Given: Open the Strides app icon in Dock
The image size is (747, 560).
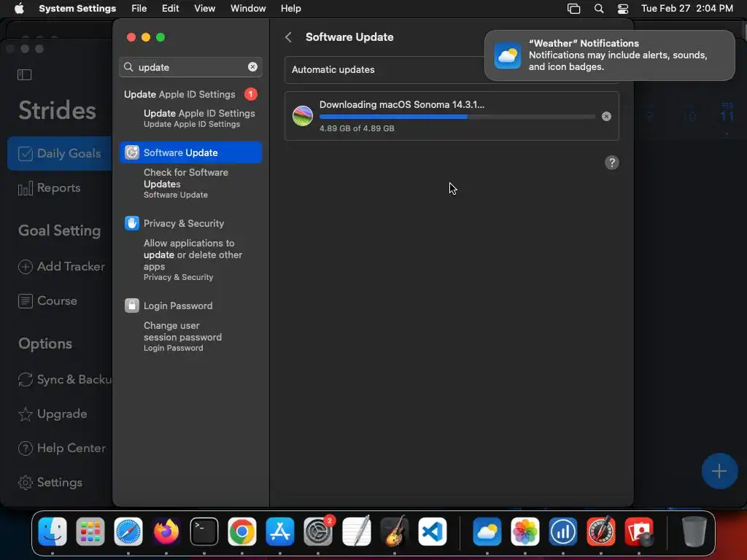Looking at the screenshot, I should 562,532.
